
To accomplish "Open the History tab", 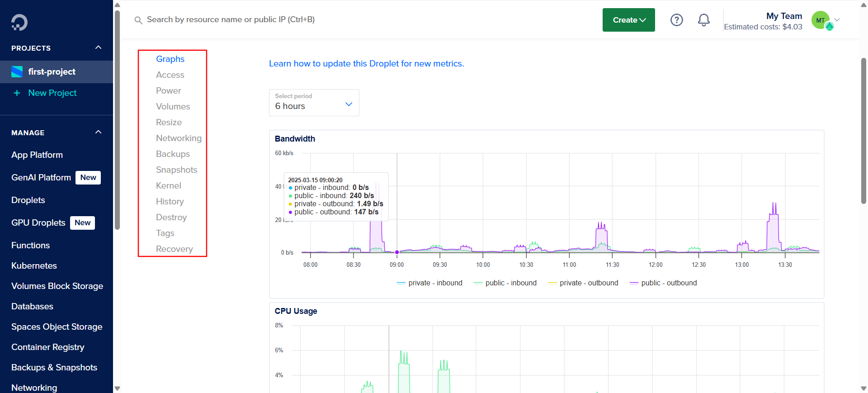I will (170, 201).
